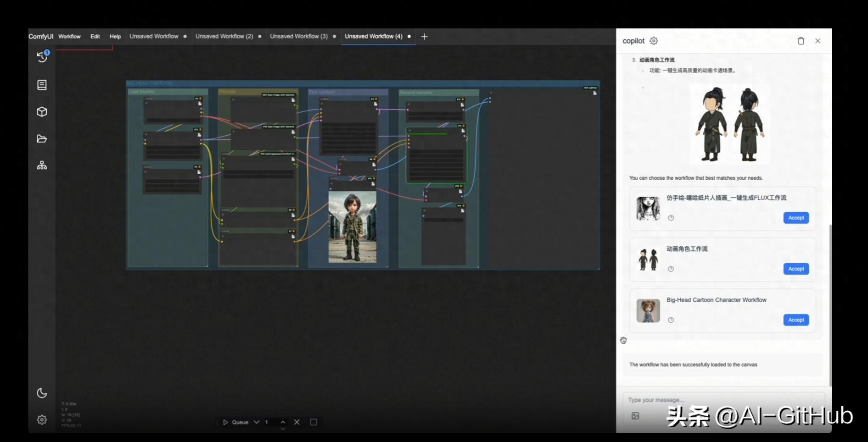Open the model library cube icon
868x442 pixels.
coord(42,112)
